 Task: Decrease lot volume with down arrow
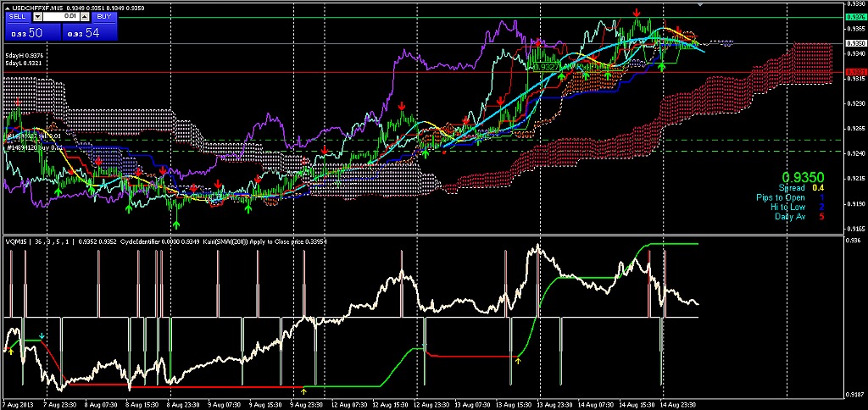pos(38,17)
